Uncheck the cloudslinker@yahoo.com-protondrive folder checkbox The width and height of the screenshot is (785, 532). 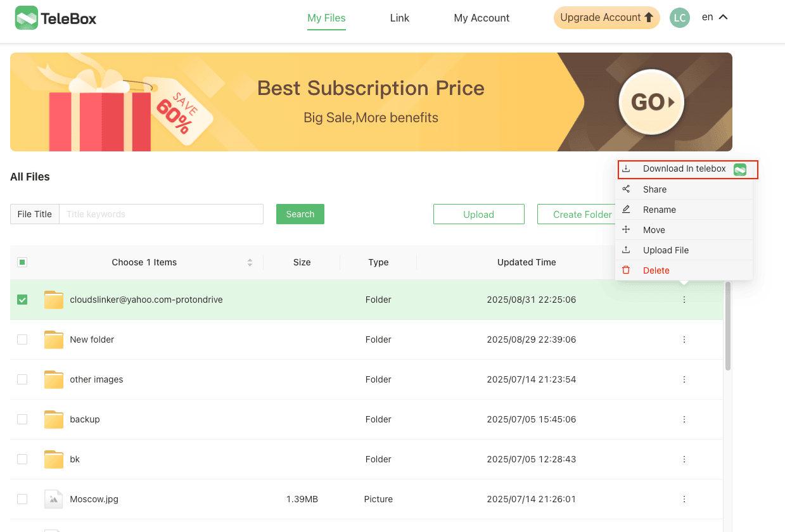click(22, 300)
